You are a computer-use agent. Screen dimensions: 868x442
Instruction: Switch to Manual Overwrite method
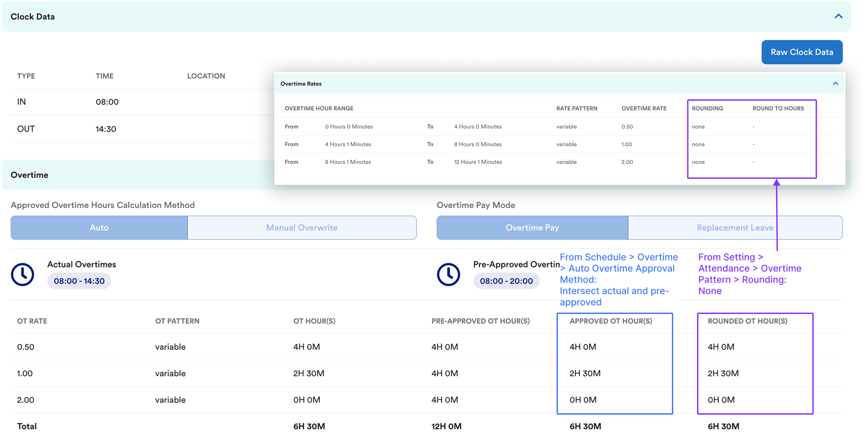pos(302,227)
